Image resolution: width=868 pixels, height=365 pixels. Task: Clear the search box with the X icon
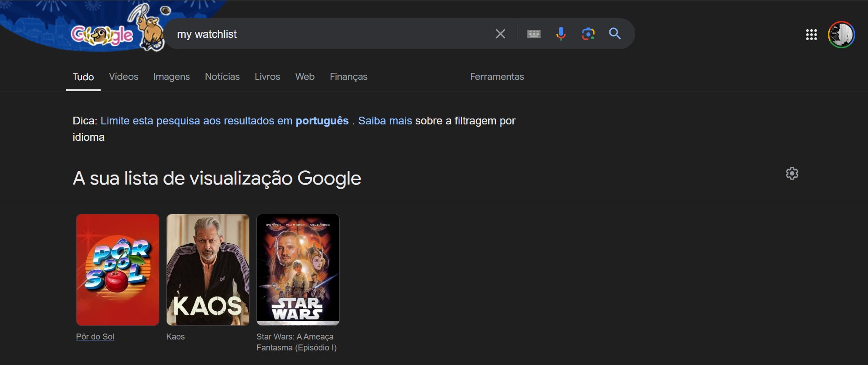(500, 34)
